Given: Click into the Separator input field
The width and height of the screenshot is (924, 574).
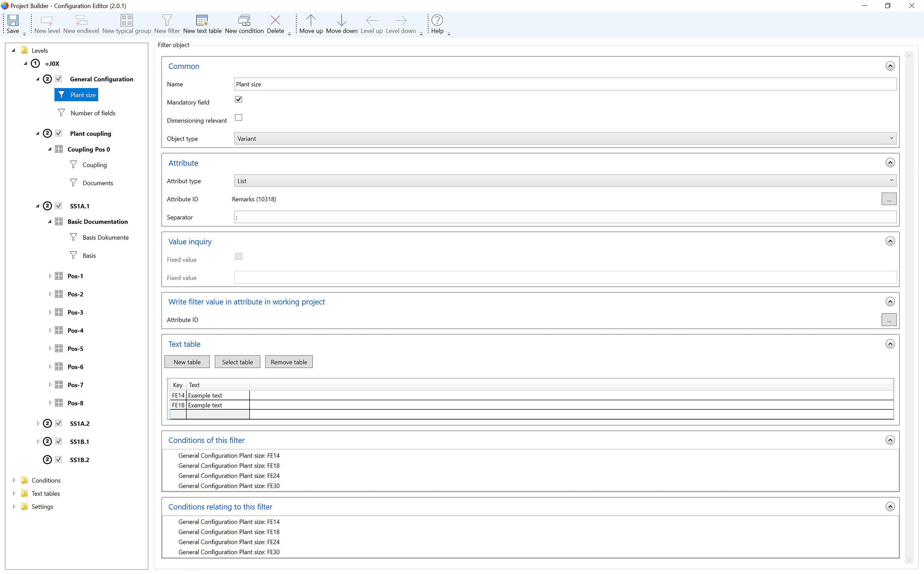Looking at the screenshot, I should pyautogui.click(x=565, y=218).
